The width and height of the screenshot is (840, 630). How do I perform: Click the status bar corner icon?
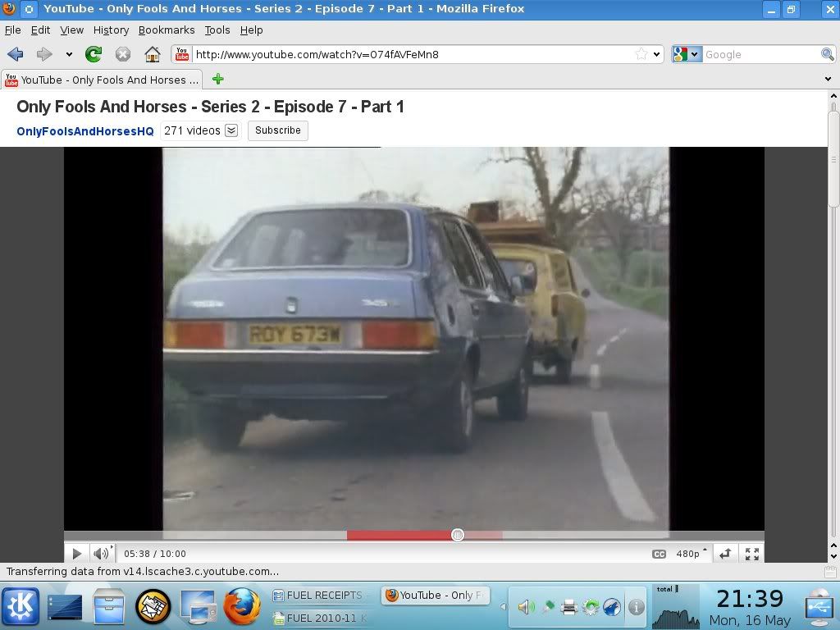[830, 572]
